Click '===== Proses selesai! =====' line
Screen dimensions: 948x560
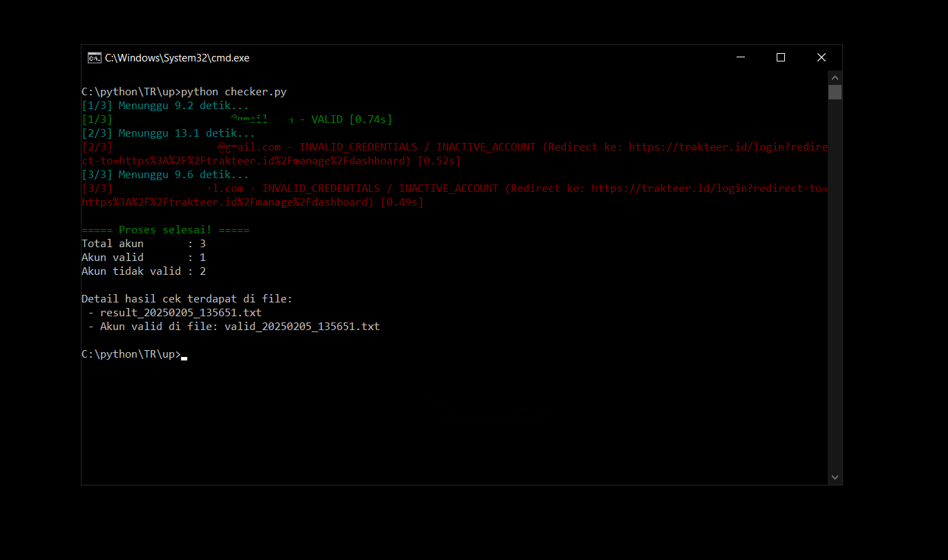[165, 230]
